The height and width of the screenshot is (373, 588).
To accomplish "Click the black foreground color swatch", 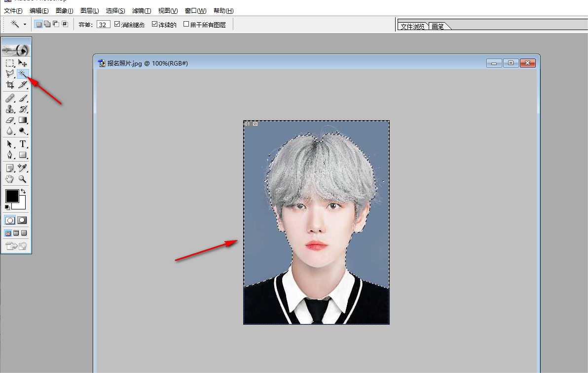I will tap(12, 196).
